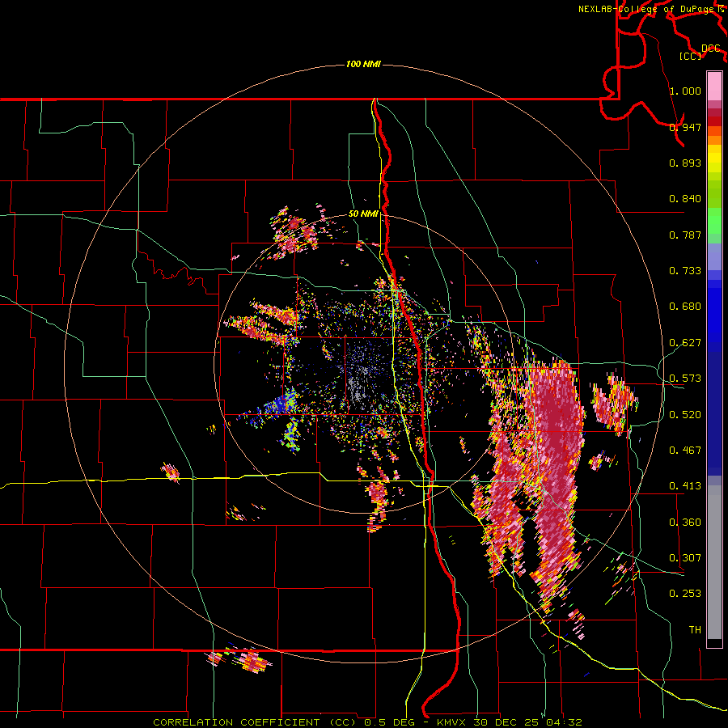
Task: Pick the gray color bar segment
Action: click(714, 562)
